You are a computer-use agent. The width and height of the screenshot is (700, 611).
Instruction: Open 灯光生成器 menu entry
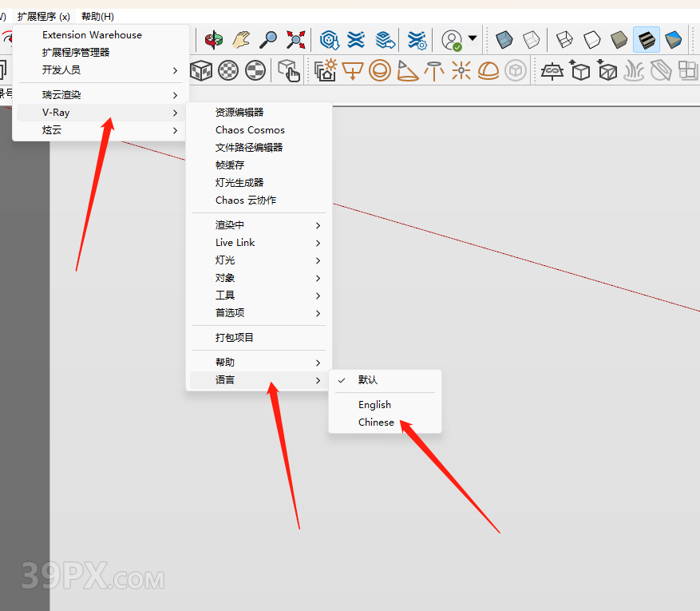tap(259, 183)
